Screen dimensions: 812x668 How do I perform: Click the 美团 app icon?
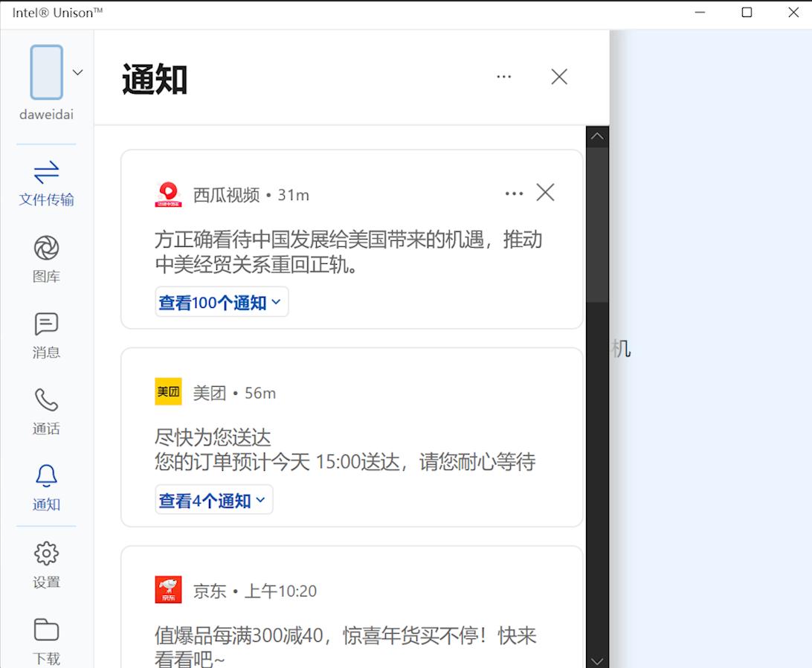tap(168, 392)
